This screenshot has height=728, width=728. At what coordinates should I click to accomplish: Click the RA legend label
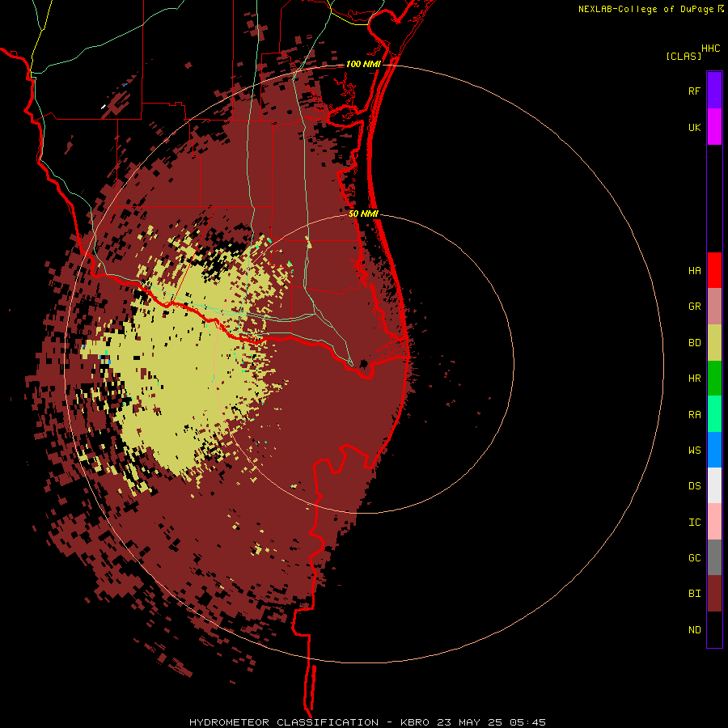point(694,415)
